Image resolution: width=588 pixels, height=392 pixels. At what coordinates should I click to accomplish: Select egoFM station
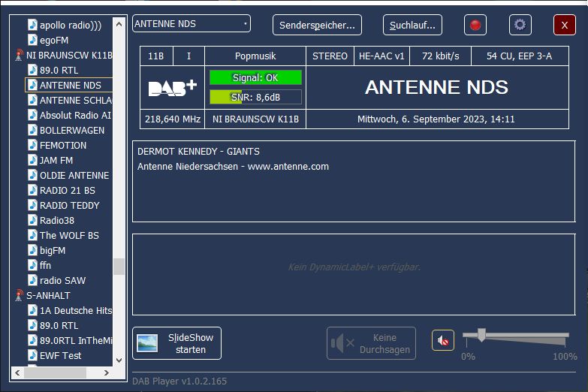pyautogui.click(x=54, y=40)
